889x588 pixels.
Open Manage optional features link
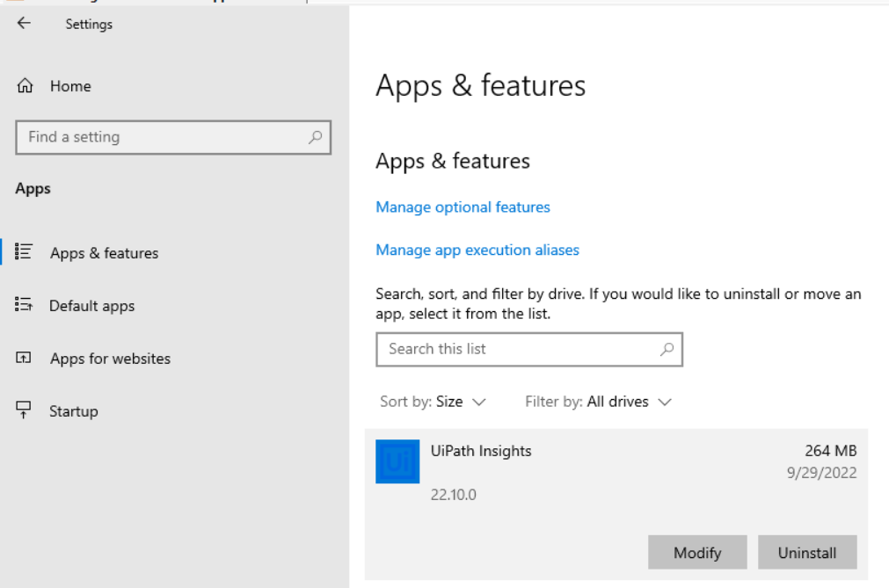coord(463,207)
